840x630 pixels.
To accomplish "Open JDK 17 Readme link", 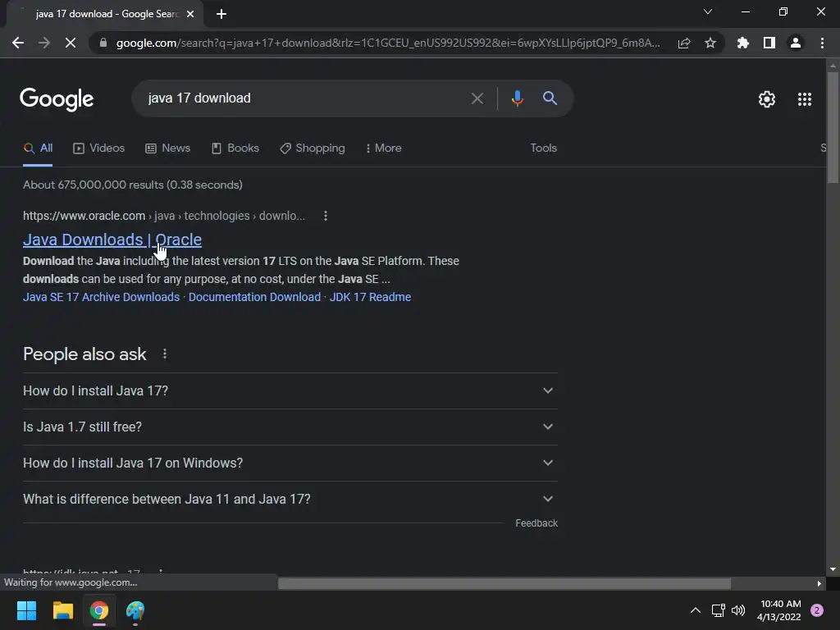I will pyautogui.click(x=370, y=297).
